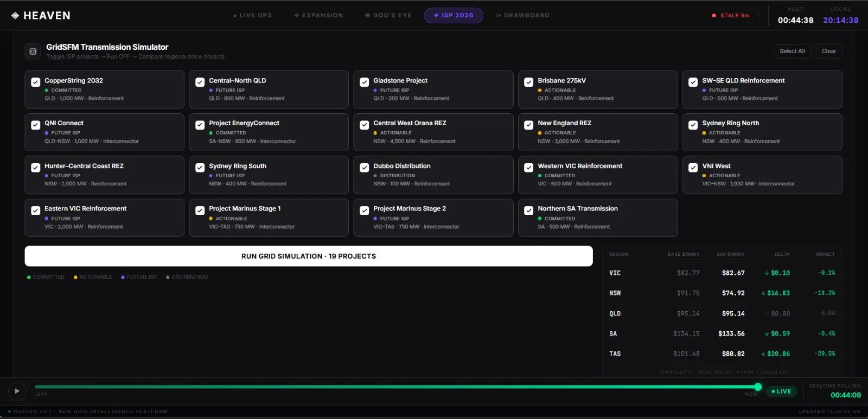
Task: Click realtime polling time 00:44:09
Action: pyautogui.click(x=846, y=395)
